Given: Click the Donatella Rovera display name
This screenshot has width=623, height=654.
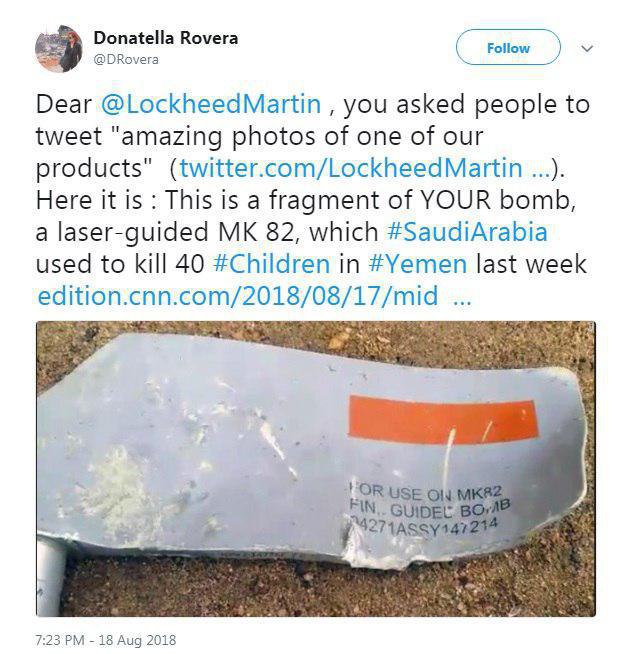Looking at the screenshot, I should [x=166, y=38].
